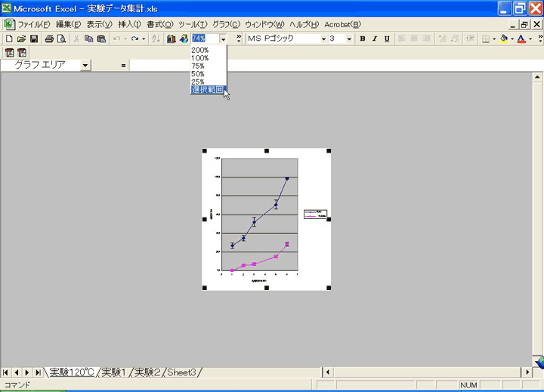544x392 pixels.
Task: Click the Open file folder icon
Action: click(x=21, y=39)
